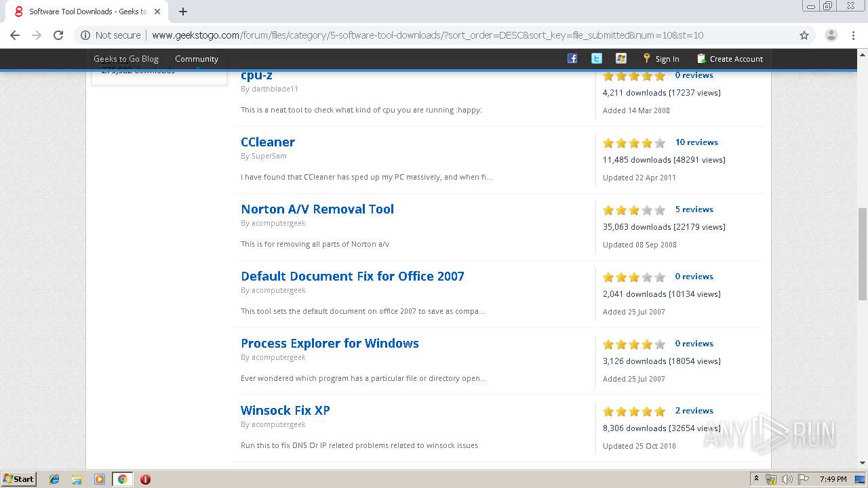Image resolution: width=868 pixels, height=488 pixels.
Task: Bookmark this page with star icon
Action: pyautogui.click(x=804, y=35)
